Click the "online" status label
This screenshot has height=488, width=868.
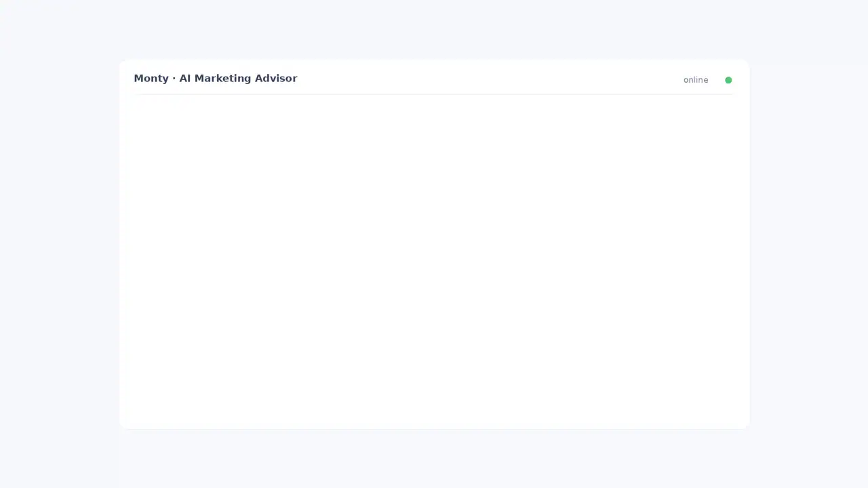696,80
